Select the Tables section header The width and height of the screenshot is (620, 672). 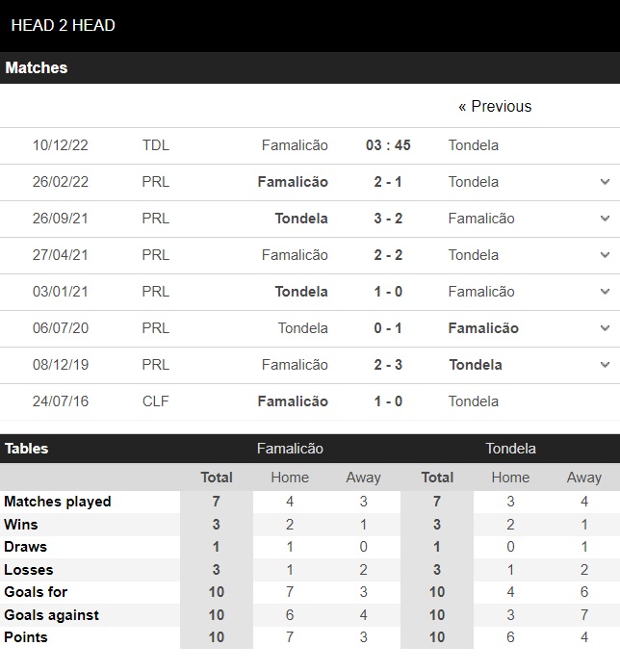point(27,449)
